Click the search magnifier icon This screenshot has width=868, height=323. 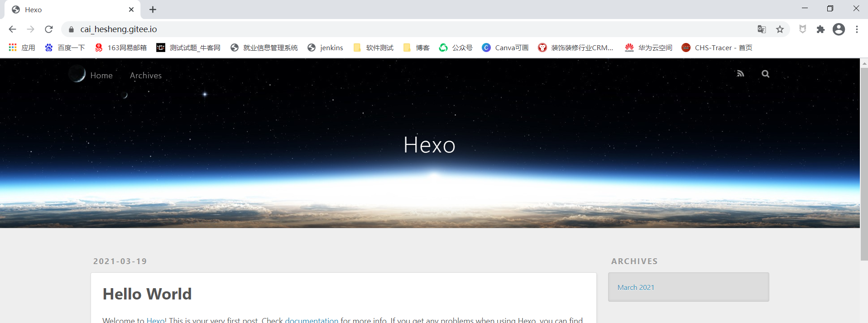pos(765,74)
